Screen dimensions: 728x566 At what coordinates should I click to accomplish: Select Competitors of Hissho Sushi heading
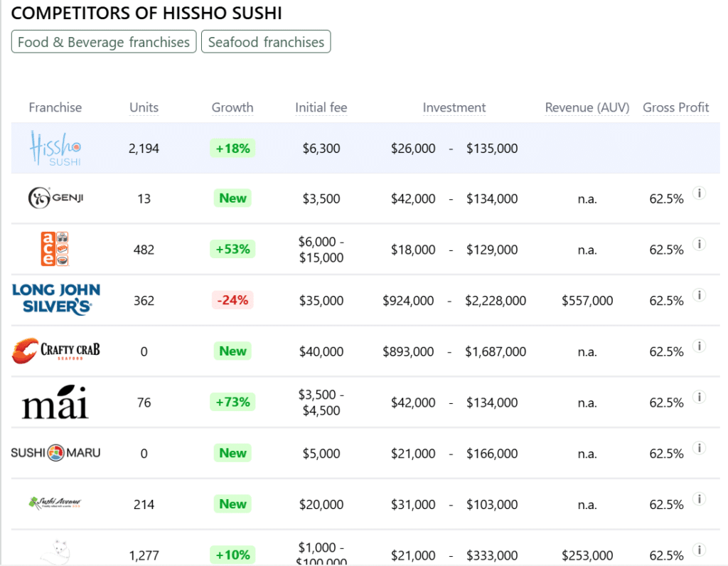tap(146, 13)
